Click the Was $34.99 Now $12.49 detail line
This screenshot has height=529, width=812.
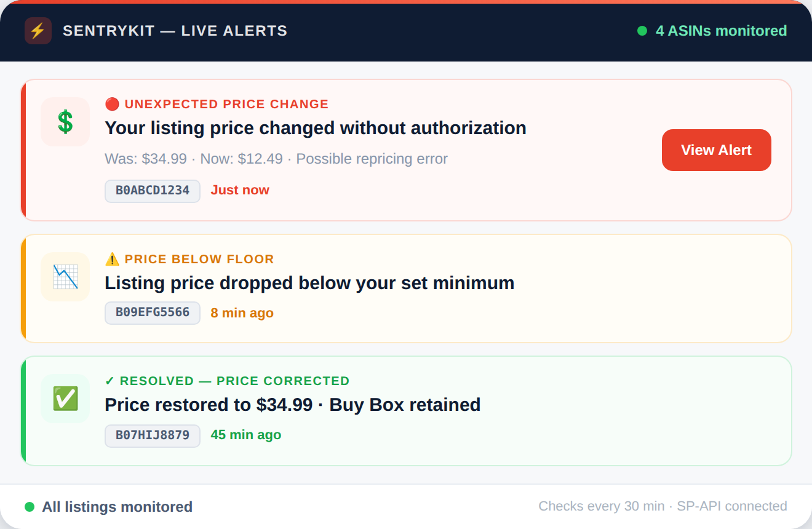pos(276,159)
